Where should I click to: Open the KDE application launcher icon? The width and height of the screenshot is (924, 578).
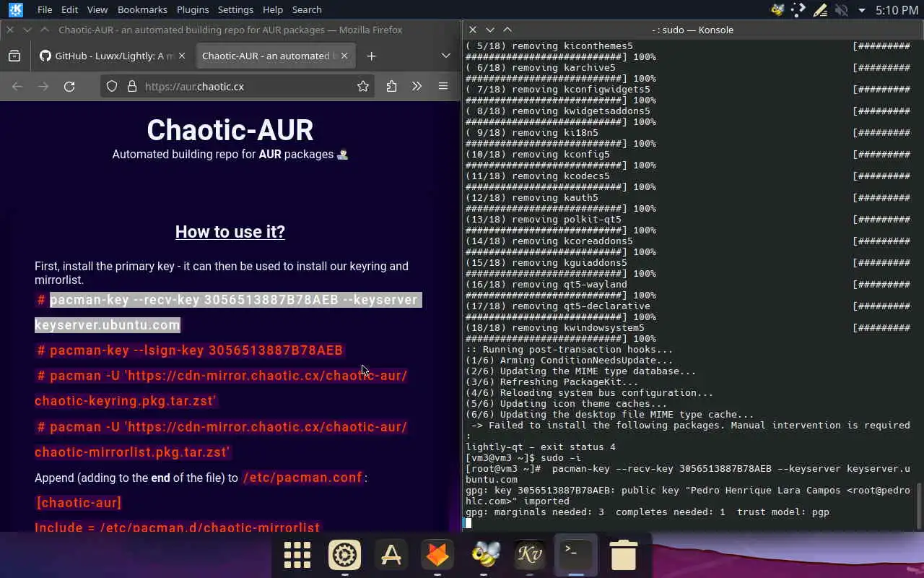(15, 9)
